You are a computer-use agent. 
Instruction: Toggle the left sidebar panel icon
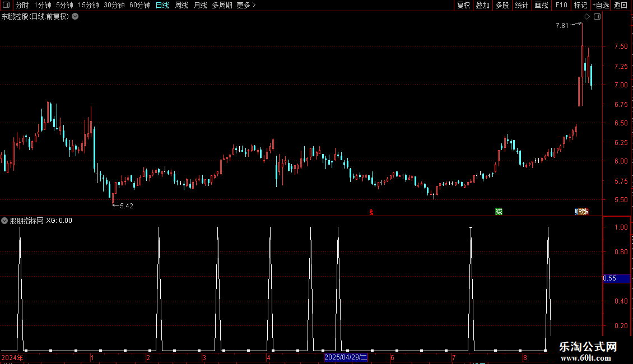click(x=6, y=5)
